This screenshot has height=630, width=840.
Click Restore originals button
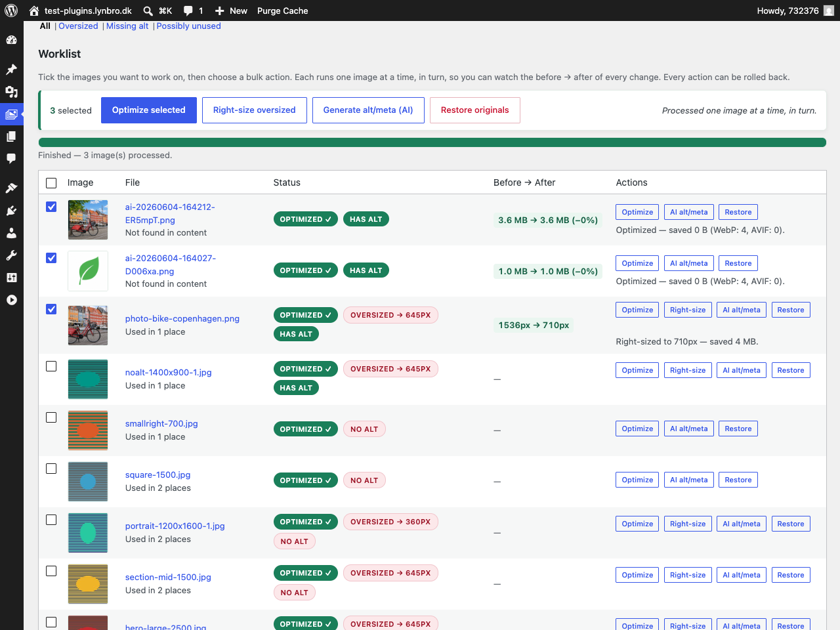(x=475, y=110)
